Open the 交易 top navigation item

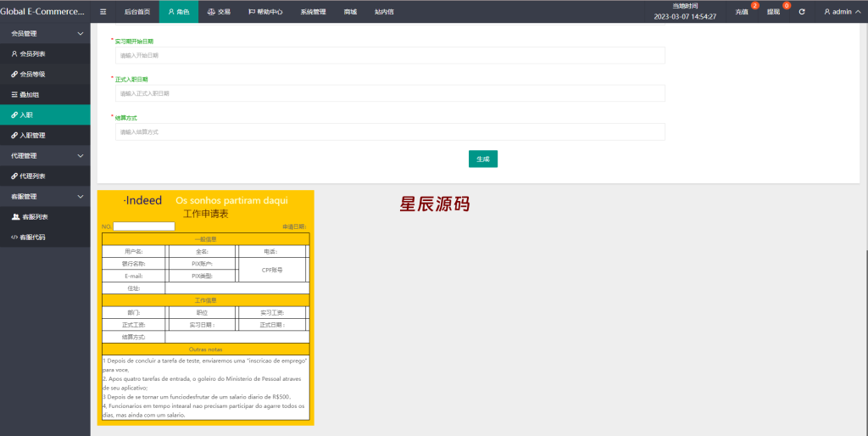click(219, 12)
